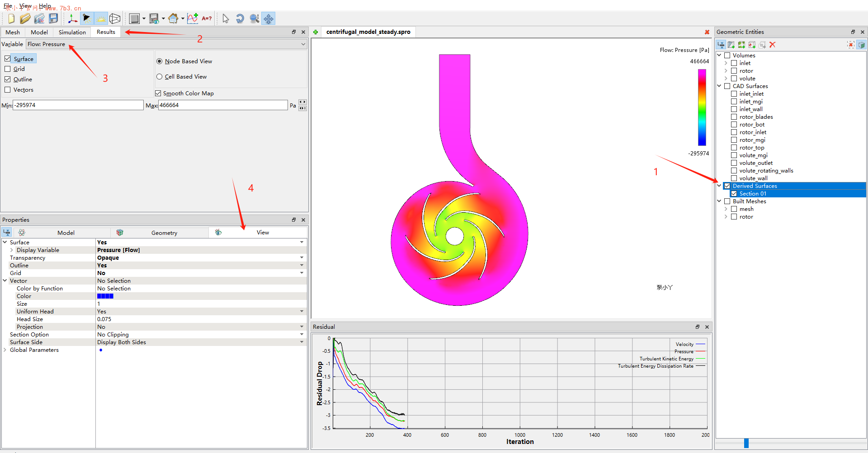Click the clear selection dashed X icon
The height and width of the screenshot is (453, 868).
click(x=851, y=45)
